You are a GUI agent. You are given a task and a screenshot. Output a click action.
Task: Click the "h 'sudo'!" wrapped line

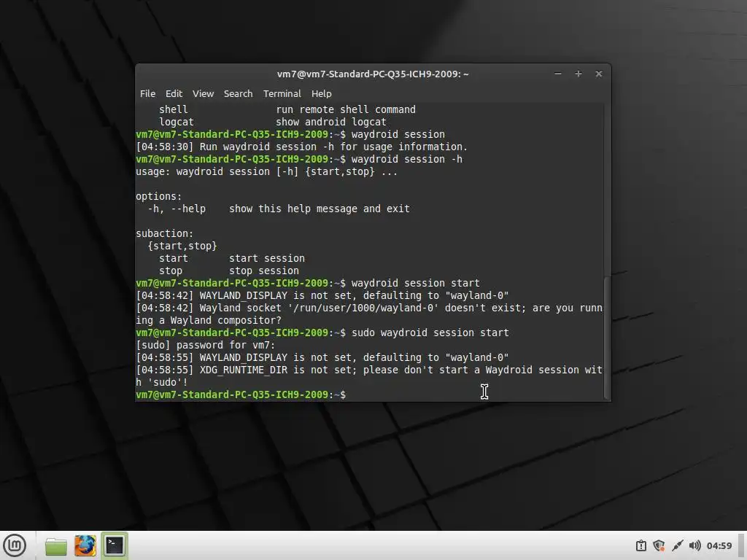[161, 382]
